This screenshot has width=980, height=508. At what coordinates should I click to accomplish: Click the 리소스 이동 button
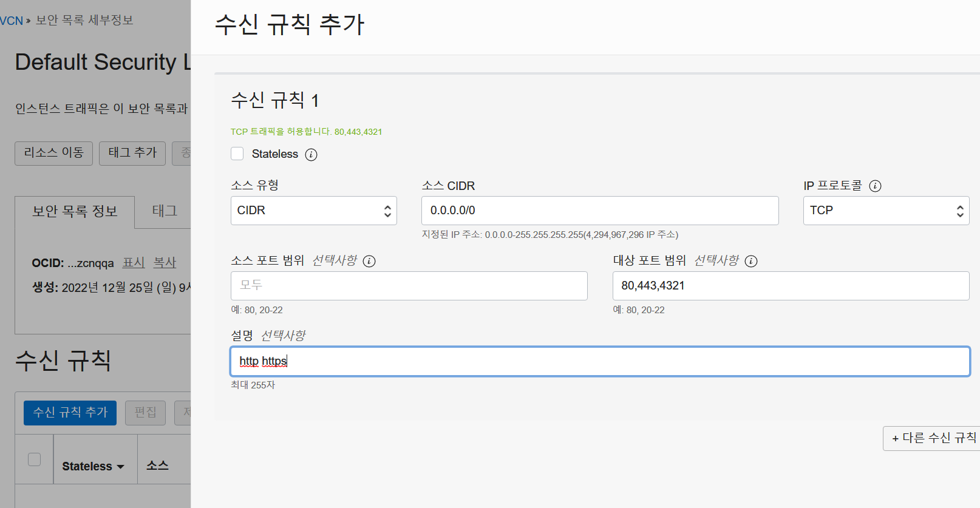coord(53,153)
